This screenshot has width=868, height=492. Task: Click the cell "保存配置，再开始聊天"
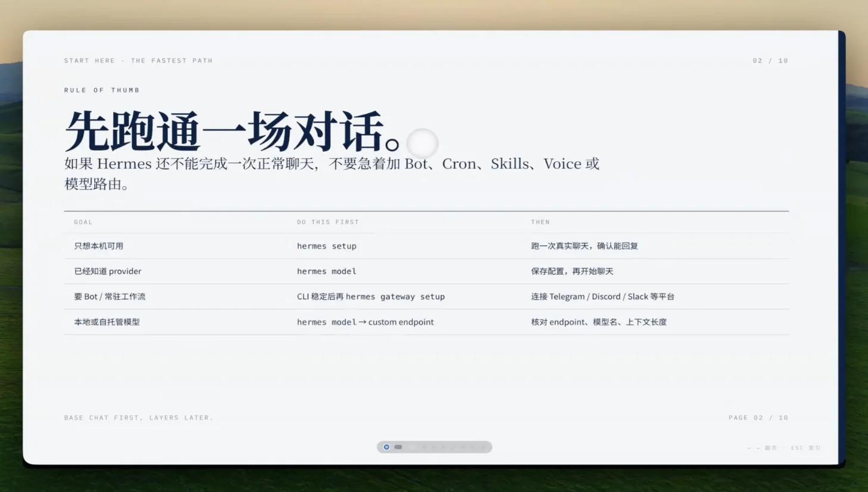coord(572,271)
